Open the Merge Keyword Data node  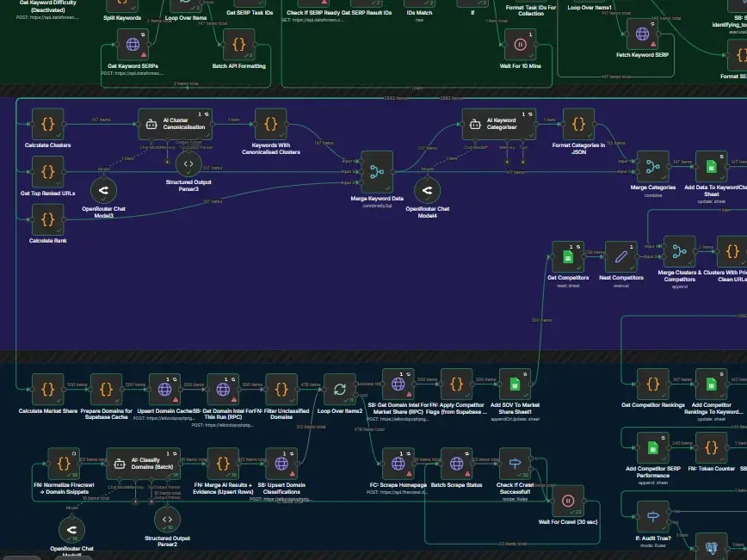(x=376, y=170)
